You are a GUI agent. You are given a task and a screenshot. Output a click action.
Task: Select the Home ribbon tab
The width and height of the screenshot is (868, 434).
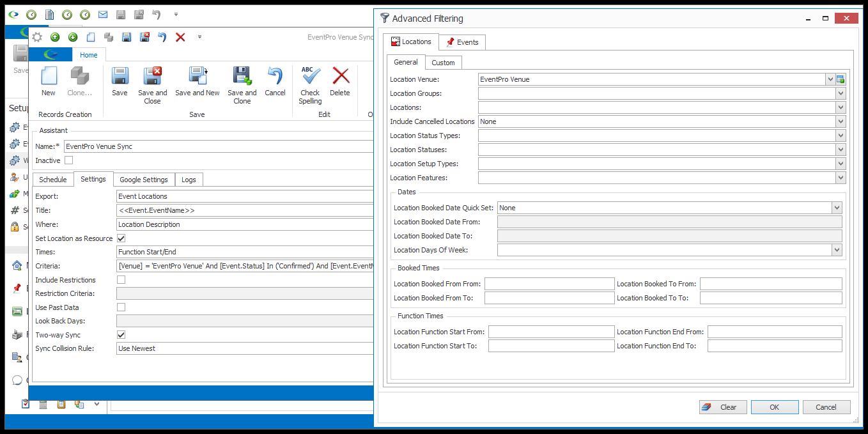coord(89,55)
